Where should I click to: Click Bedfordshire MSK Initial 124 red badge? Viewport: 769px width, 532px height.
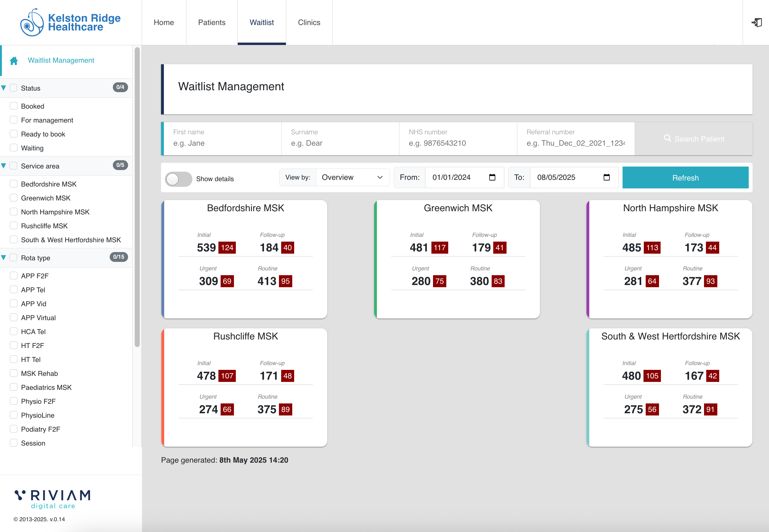click(x=227, y=248)
